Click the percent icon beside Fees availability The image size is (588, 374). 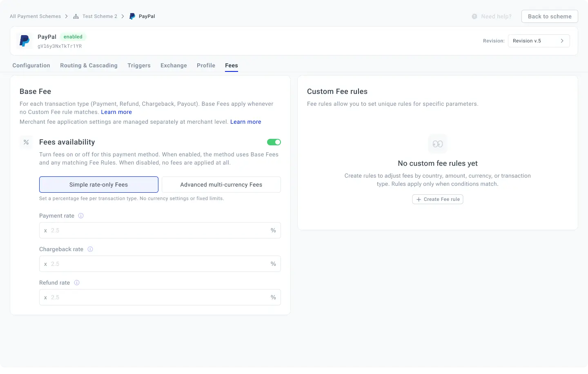point(26,142)
